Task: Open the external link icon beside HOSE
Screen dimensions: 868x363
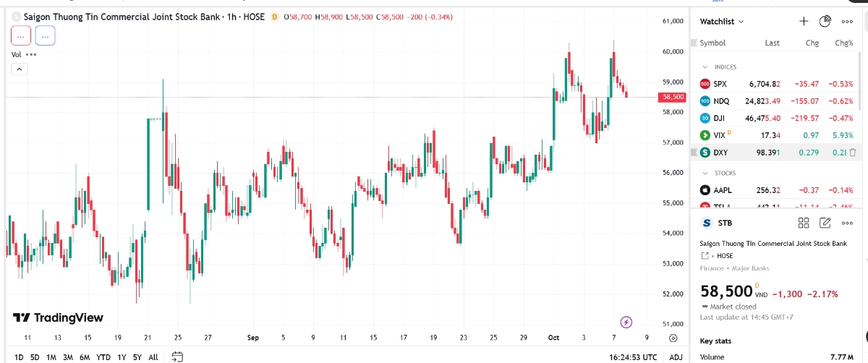Action: pyautogui.click(x=705, y=256)
